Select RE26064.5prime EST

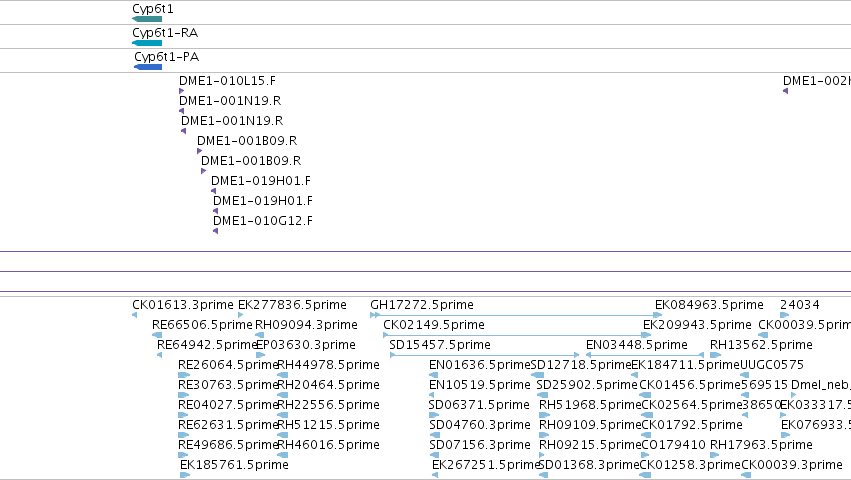pyautogui.click(x=228, y=365)
